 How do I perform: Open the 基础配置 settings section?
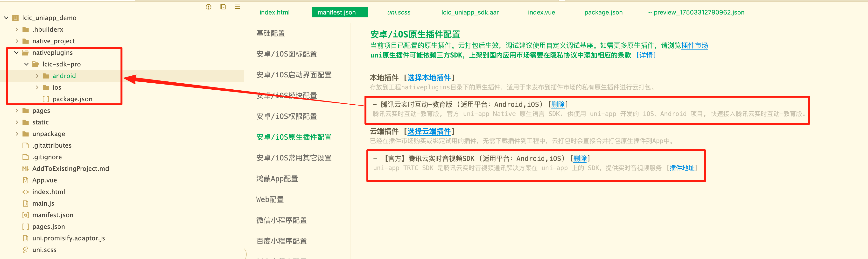tap(271, 33)
